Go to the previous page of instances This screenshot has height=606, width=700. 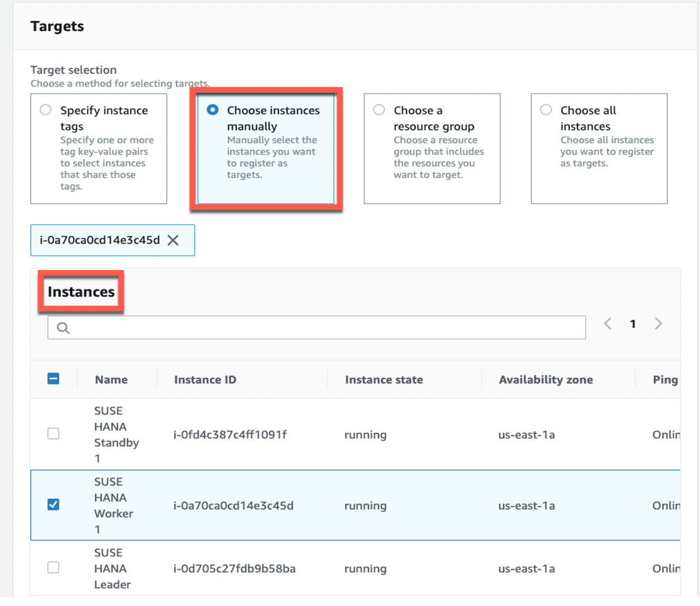click(608, 324)
